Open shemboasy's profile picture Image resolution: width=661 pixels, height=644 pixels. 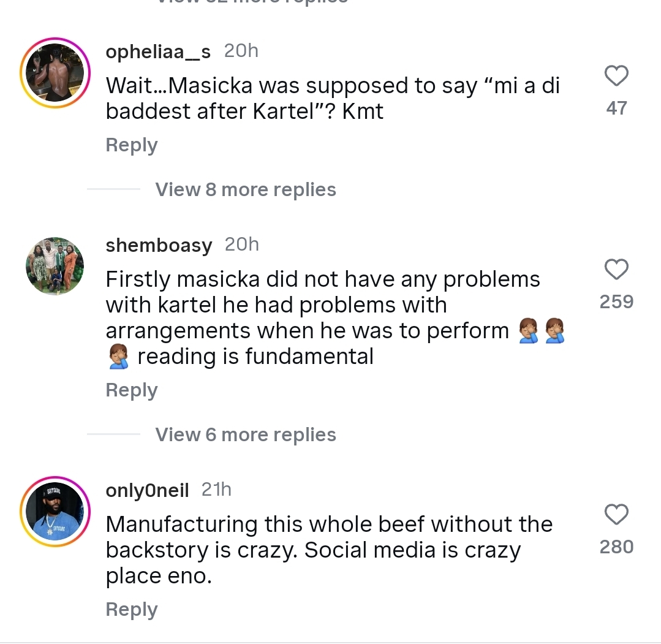tap(55, 267)
